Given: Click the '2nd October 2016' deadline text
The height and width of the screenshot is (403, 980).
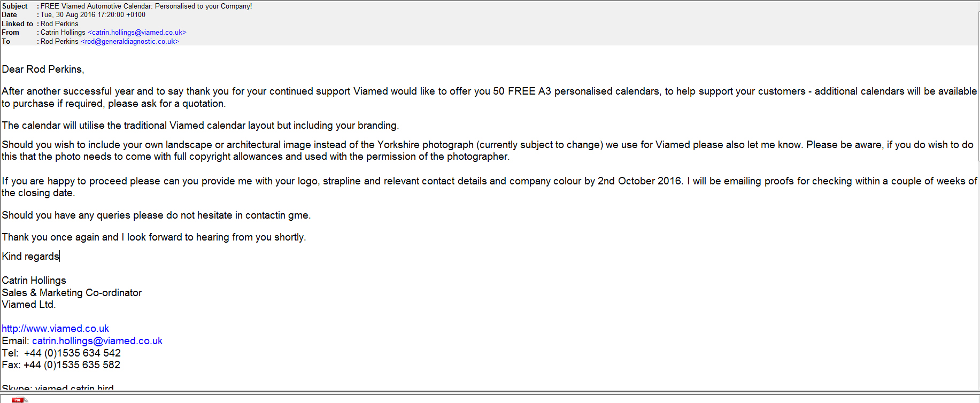Looking at the screenshot, I should coord(639,181).
